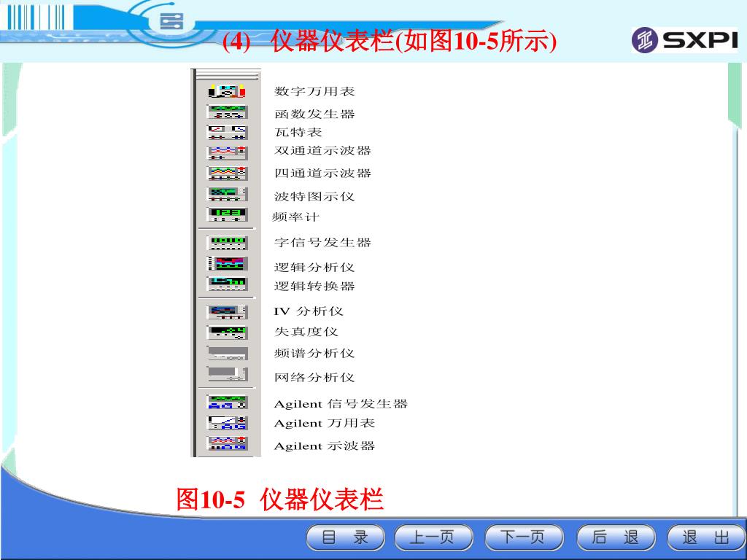Screen dimensions: 747x560
Task: Select the frequency counter icon
Action: click(x=227, y=214)
